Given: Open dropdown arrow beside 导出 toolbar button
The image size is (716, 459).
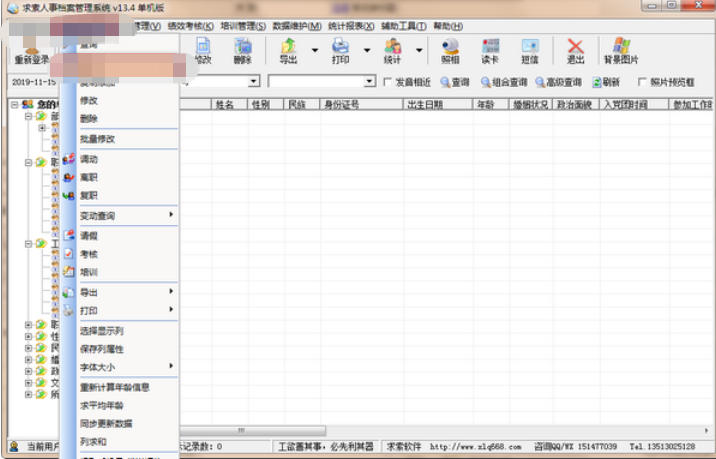Looking at the screenshot, I should 315,49.
